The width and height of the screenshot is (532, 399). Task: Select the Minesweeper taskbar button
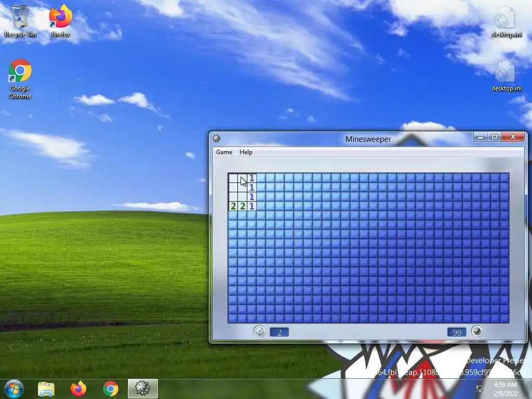pyautogui.click(x=143, y=389)
